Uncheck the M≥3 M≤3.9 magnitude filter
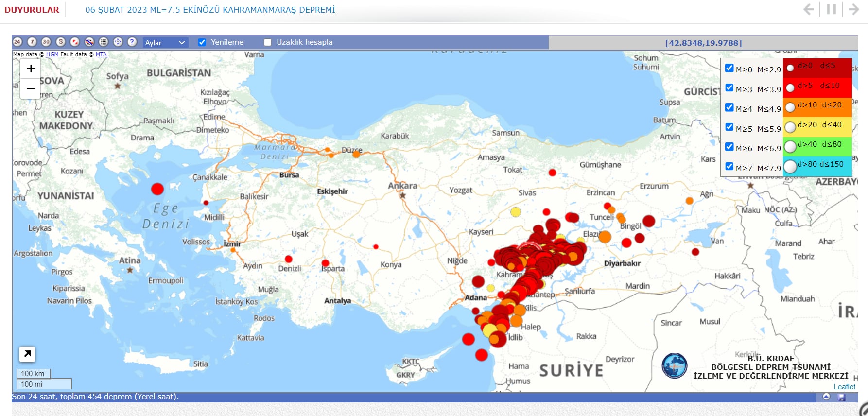Viewport: 868px width, 416px height. [x=729, y=87]
